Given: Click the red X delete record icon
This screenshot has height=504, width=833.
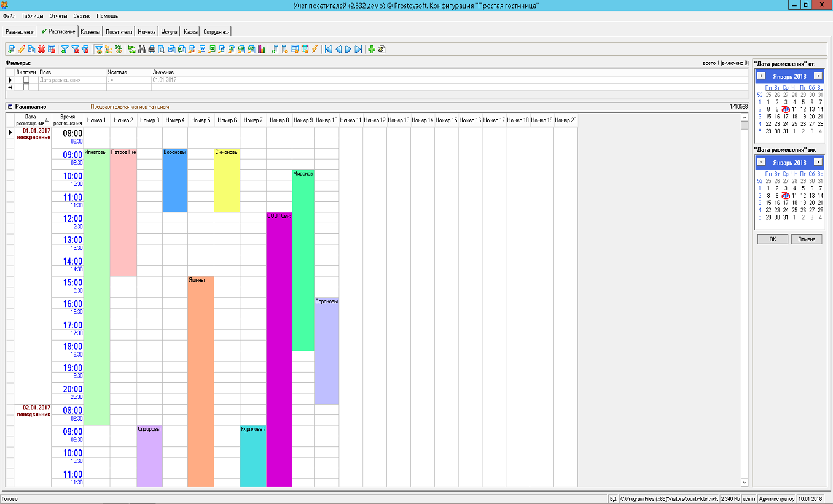Looking at the screenshot, I should point(41,49).
